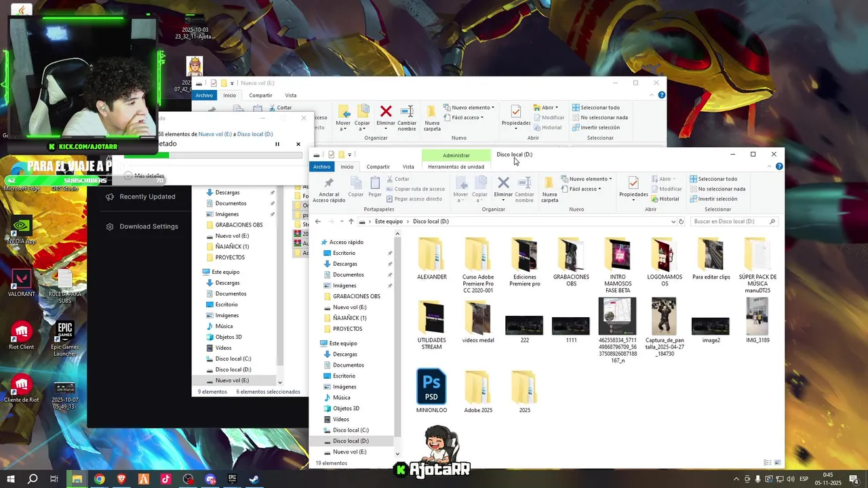Open Propiedades in Nuevo vol (E:) window
This screenshot has height=488, width=868.
click(516, 116)
